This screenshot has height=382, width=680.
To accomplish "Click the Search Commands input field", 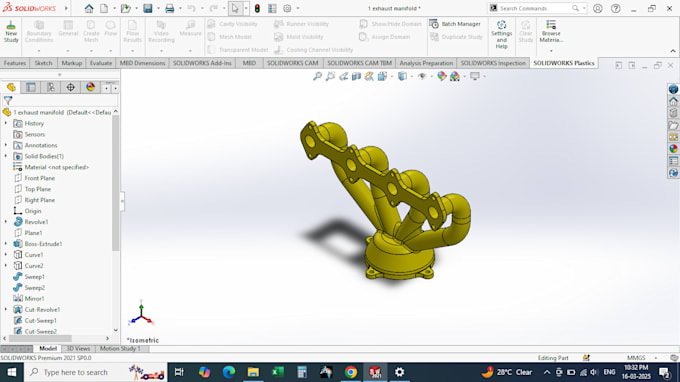I will pos(535,8).
